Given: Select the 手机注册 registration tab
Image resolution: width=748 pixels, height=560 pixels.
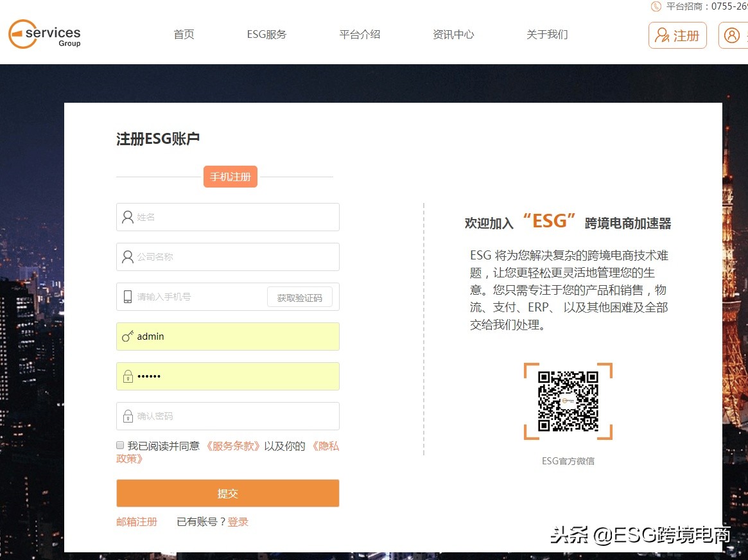Looking at the screenshot, I should 230,175.
